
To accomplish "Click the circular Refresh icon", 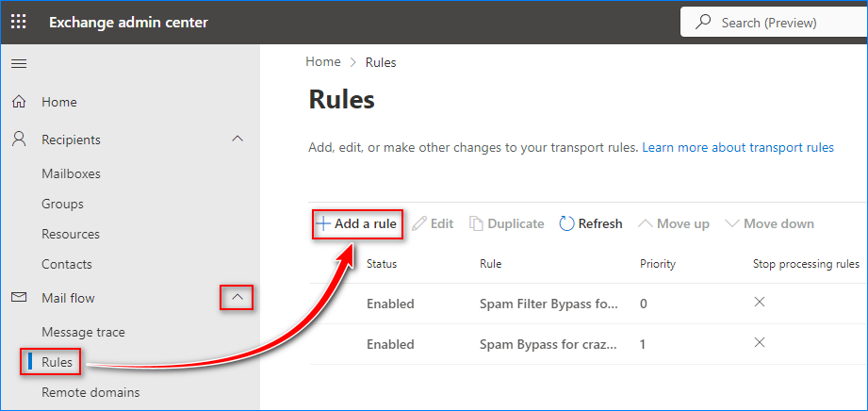I will (x=566, y=223).
